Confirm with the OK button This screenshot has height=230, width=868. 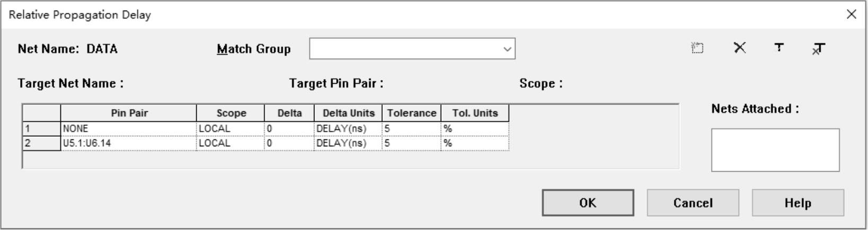(x=588, y=203)
